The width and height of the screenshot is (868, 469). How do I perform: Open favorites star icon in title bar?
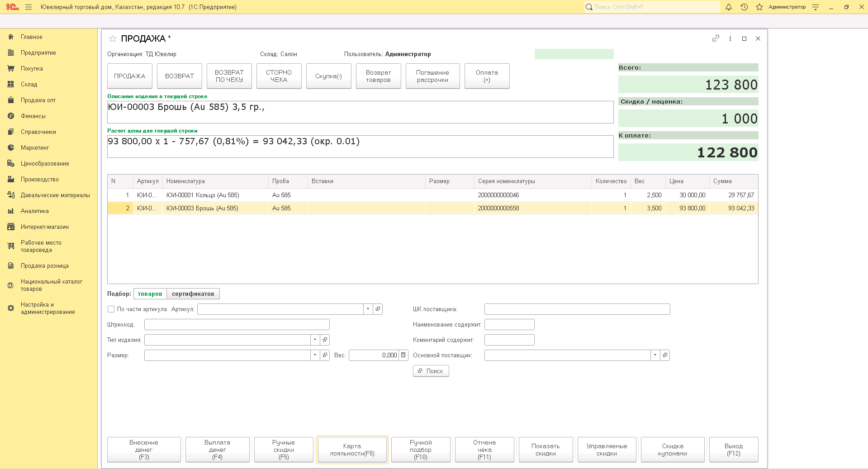759,7
